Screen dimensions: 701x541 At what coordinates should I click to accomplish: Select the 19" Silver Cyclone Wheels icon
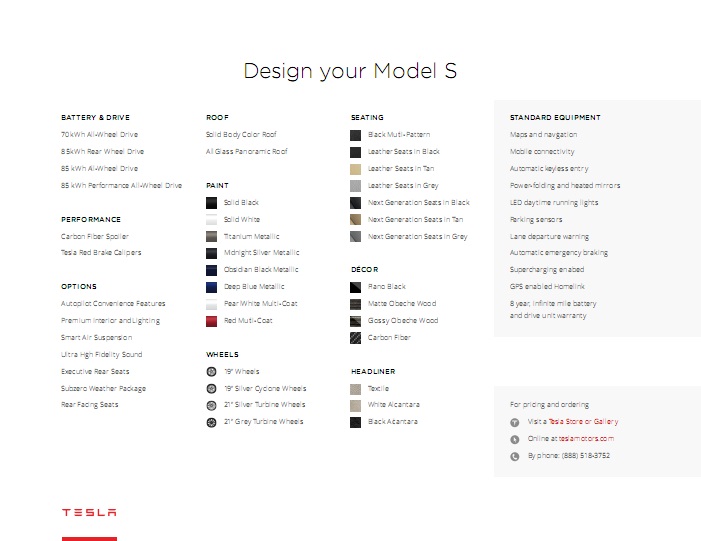pos(211,389)
